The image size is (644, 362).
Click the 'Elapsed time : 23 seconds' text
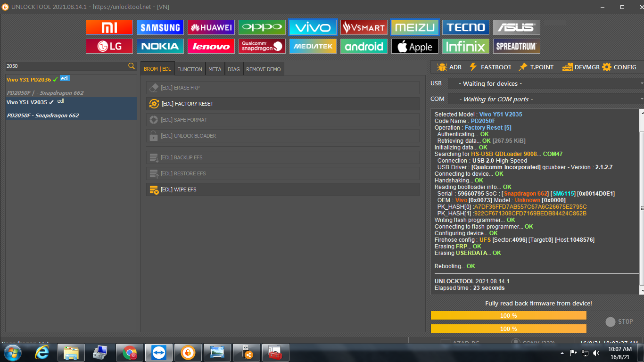coord(470,288)
